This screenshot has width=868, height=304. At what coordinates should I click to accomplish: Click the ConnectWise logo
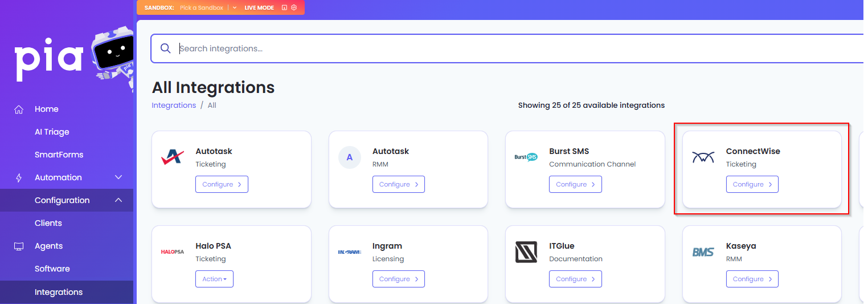coord(703,157)
